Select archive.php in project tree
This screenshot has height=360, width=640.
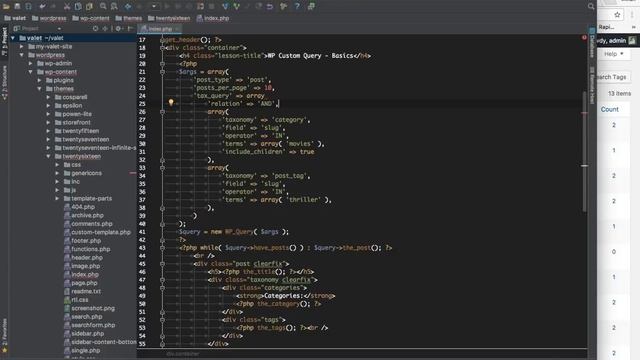tap(84, 215)
